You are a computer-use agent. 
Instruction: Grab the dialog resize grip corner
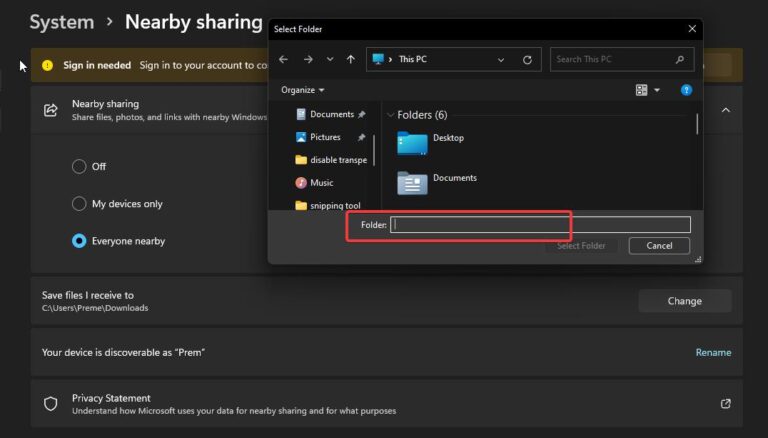[x=698, y=259]
